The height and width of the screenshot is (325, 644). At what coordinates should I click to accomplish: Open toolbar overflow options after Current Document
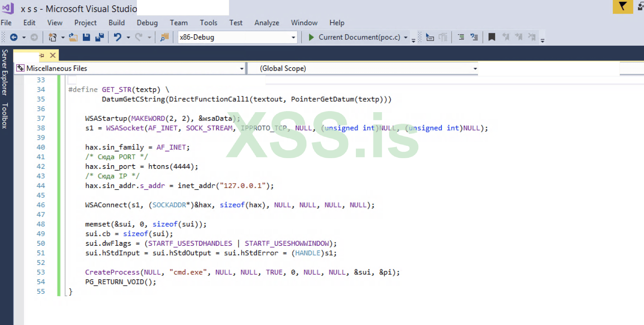[x=414, y=40]
